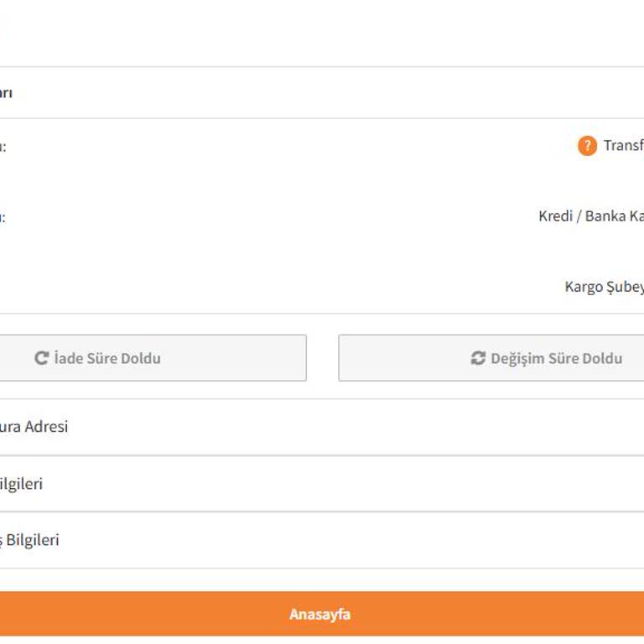Select the Kredi / Banka Ka payment text
The height and width of the screenshot is (644, 644).
(x=590, y=216)
